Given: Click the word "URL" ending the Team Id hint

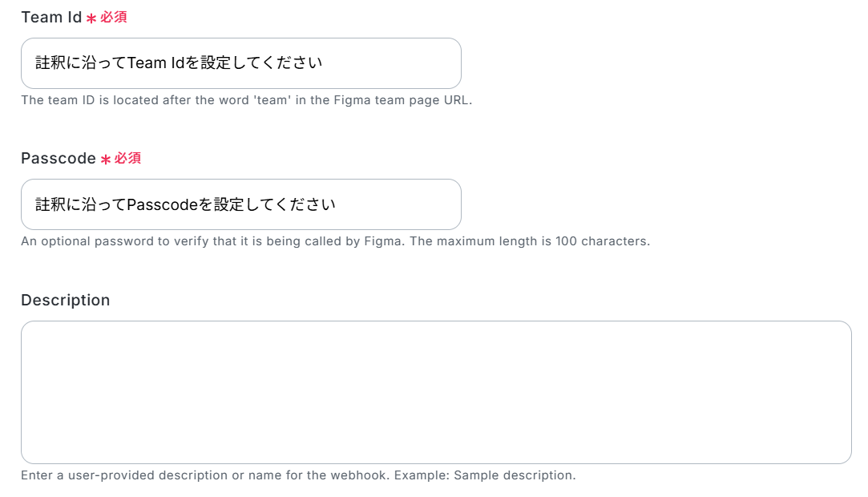Looking at the screenshot, I should point(455,100).
